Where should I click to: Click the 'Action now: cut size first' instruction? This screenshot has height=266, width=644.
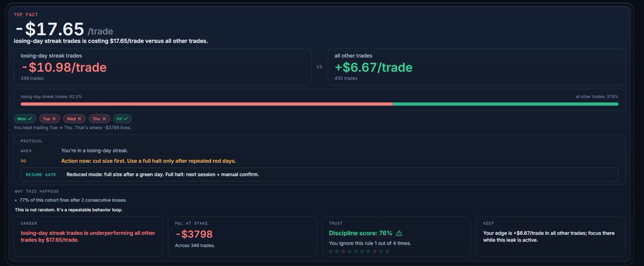click(x=149, y=161)
